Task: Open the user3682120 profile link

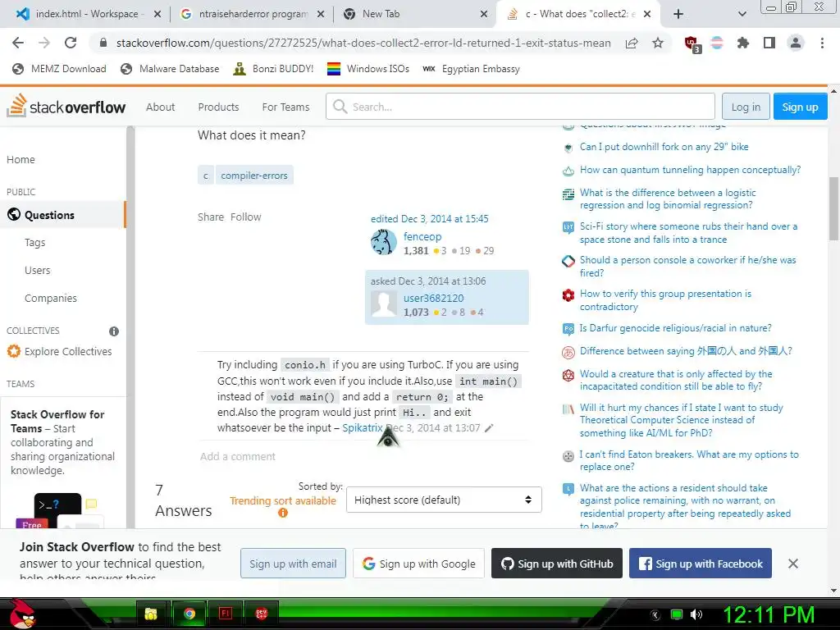Action: [433, 298]
